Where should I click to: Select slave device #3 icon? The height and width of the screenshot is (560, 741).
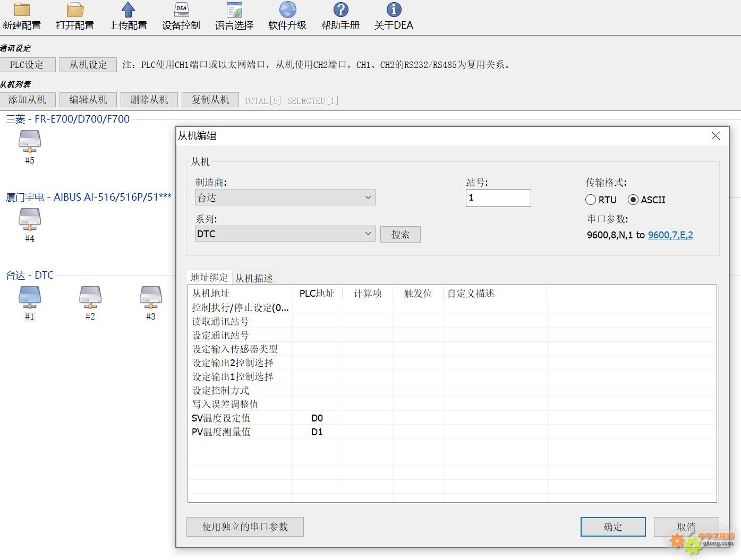pos(151,297)
